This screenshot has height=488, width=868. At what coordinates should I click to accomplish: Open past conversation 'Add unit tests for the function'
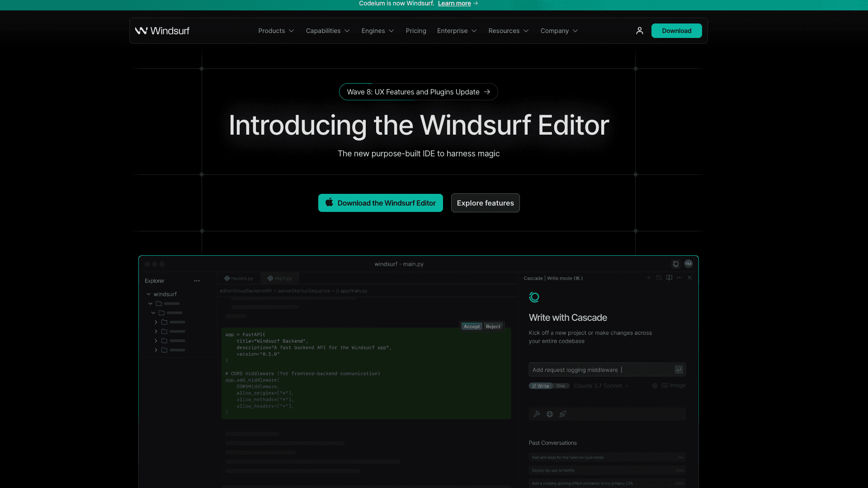click(x=607, y=457)
